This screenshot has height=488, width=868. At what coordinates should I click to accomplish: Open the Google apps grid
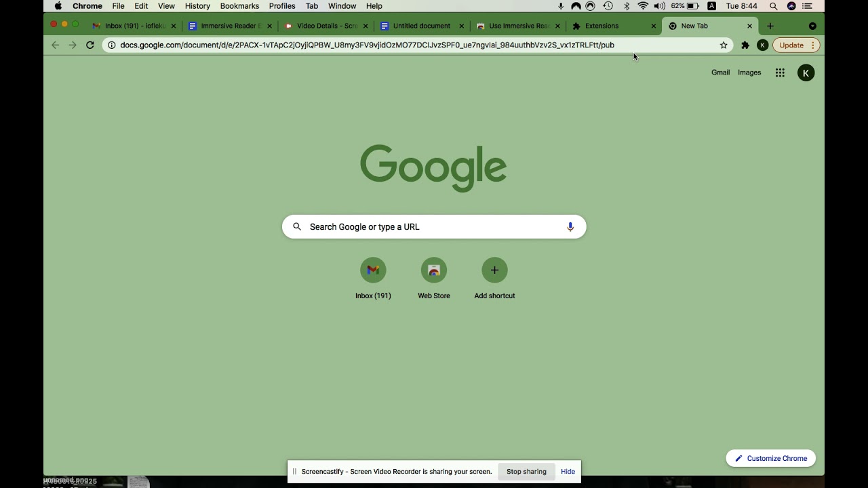780,73
